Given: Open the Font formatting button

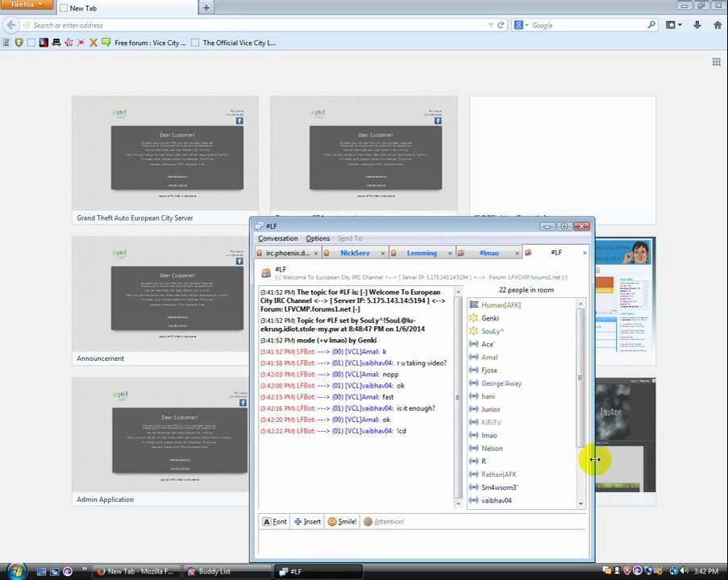Looking at the screenshot, I should tap(275, 521).
